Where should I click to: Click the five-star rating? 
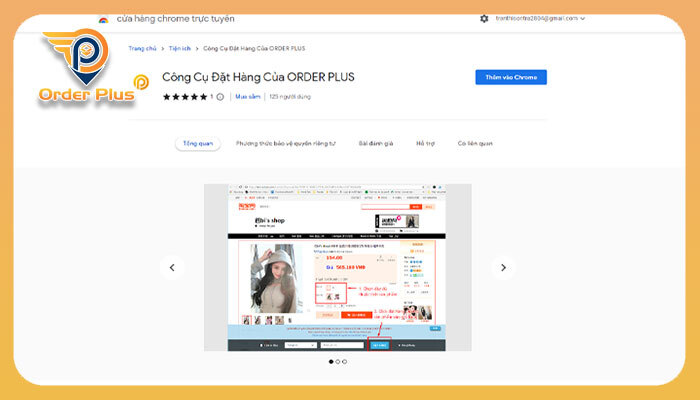(x=185, y=97)
